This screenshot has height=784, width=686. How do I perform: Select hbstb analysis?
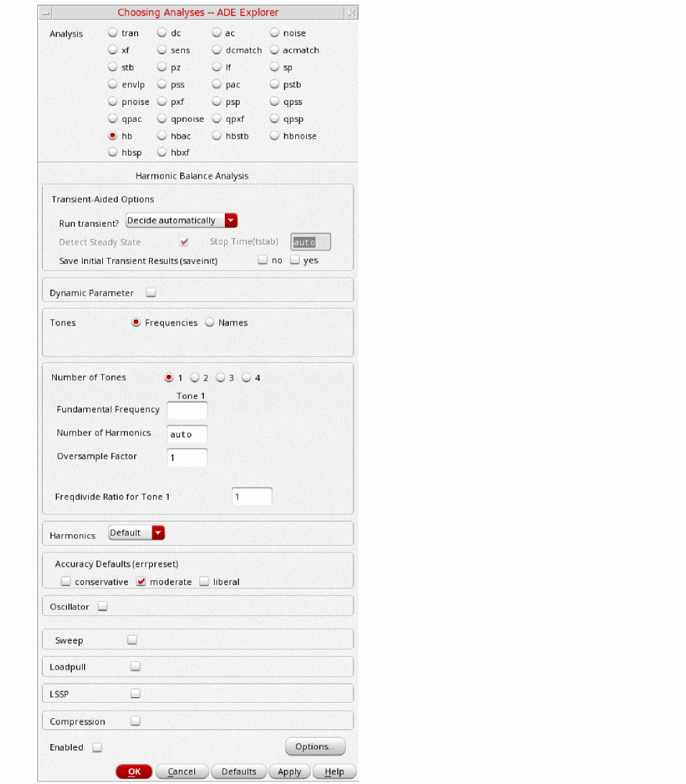pyautogui.click(x=217, y=135)
